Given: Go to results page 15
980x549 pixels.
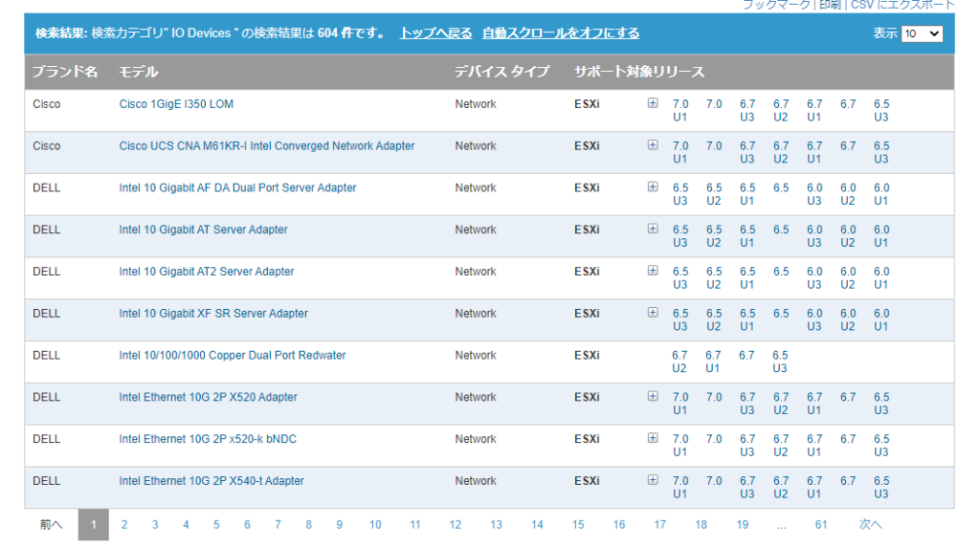Looking at the screenshot, I should [578, 525].
